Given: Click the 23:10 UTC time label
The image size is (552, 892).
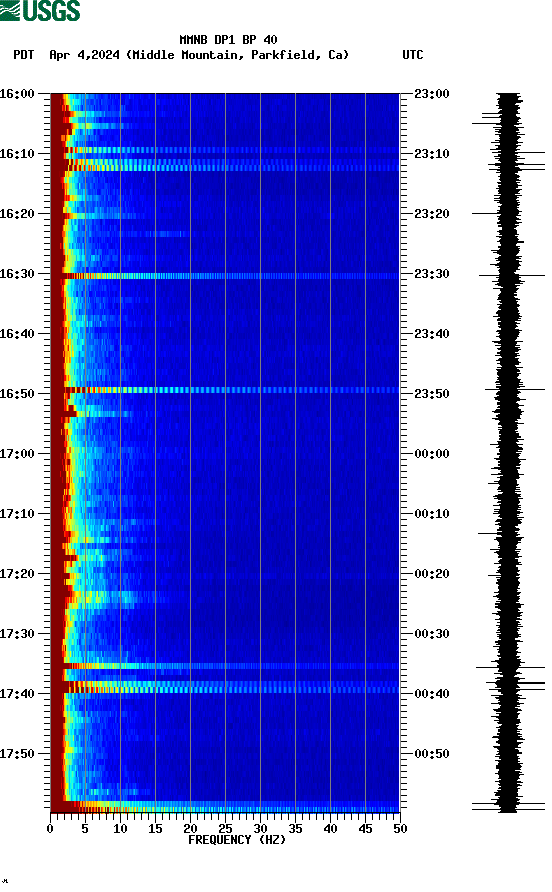Looking at the screenshot, I should point(432,154).
